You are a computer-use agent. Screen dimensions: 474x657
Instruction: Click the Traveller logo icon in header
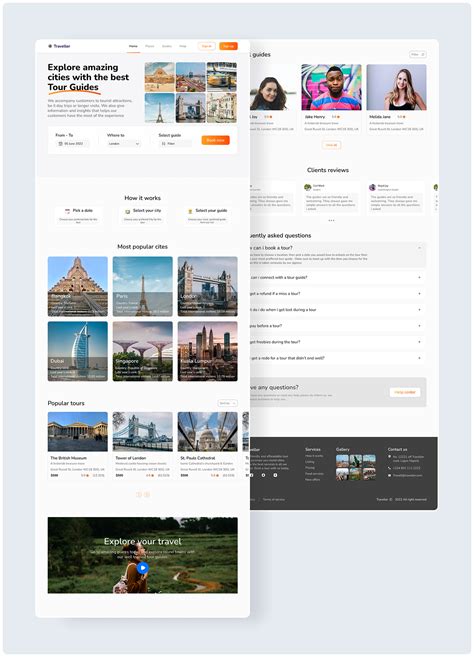pos(50,46)
